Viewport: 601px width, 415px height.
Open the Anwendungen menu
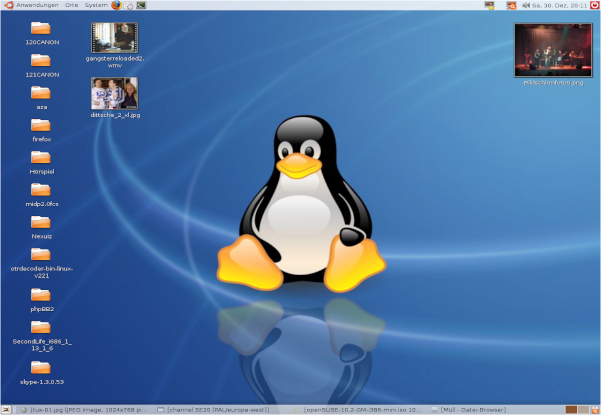(x=37, y=5)
